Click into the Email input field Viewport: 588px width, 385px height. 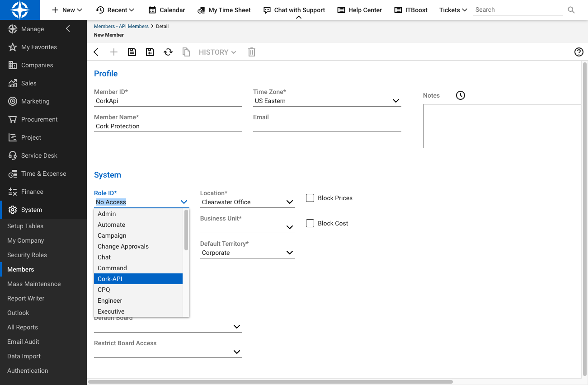[x=327, y=126]
